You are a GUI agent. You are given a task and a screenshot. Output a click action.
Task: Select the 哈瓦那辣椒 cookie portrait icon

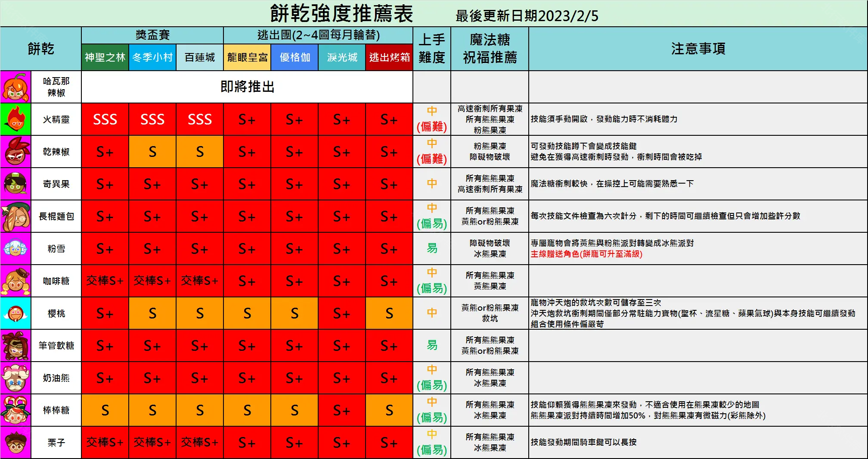(x=15, y=87)
